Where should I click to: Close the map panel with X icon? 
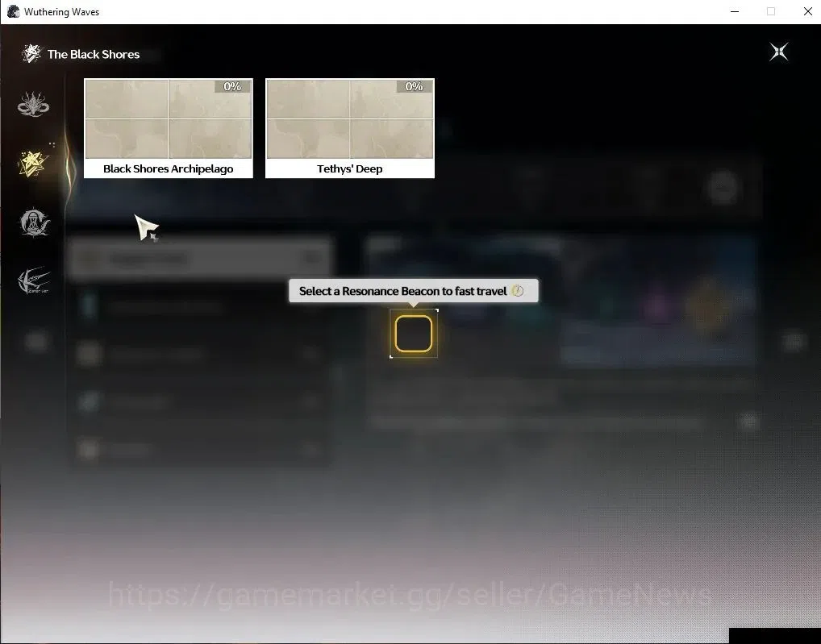pyautogui.click(x=778, y=52)
